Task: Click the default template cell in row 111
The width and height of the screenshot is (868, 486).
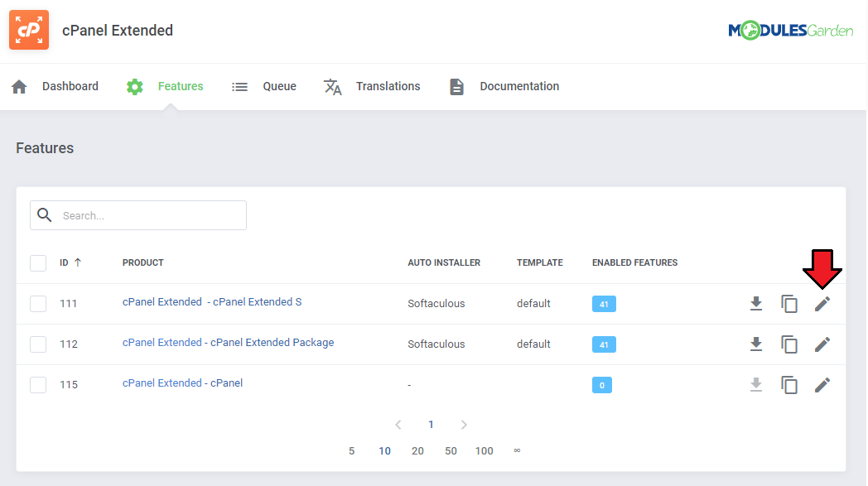Action: pos(533,303)
